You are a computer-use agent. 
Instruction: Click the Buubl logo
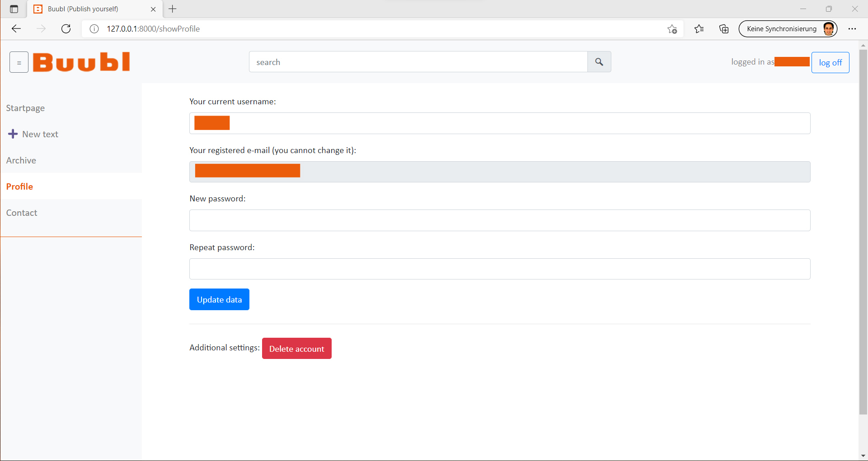(x=82, y=62)
